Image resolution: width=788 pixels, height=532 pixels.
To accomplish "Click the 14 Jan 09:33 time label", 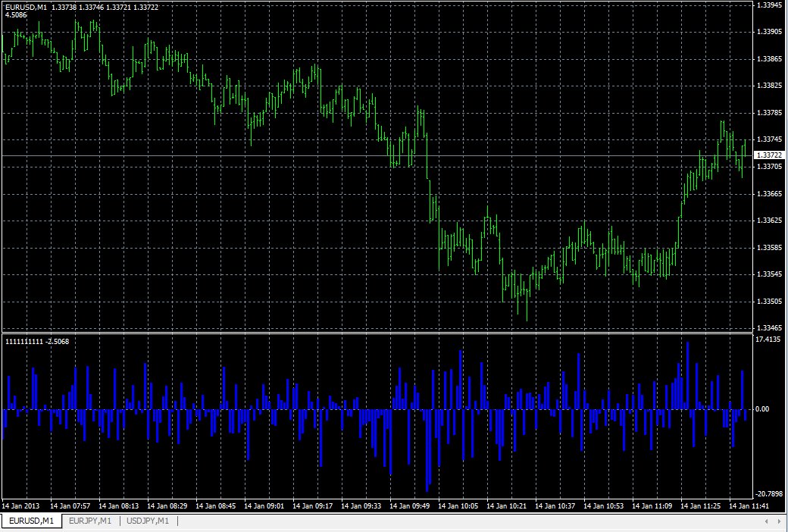I will (x=361, y=505).
